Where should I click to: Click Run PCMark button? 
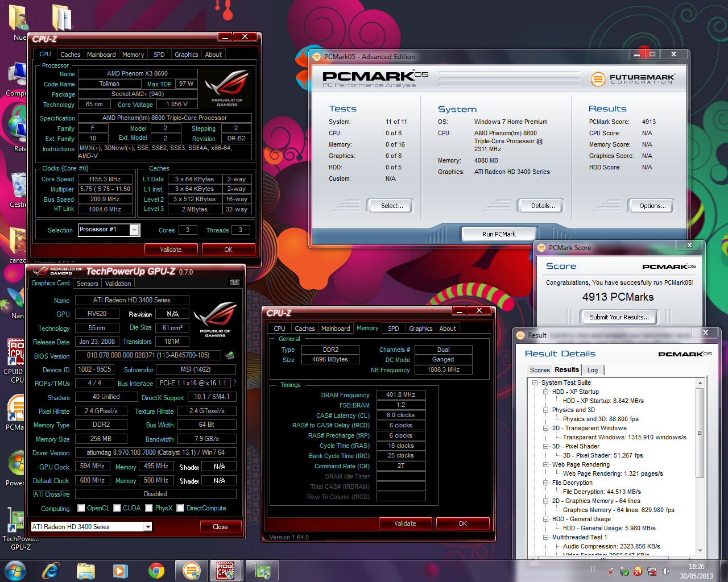tap(499, 234)
